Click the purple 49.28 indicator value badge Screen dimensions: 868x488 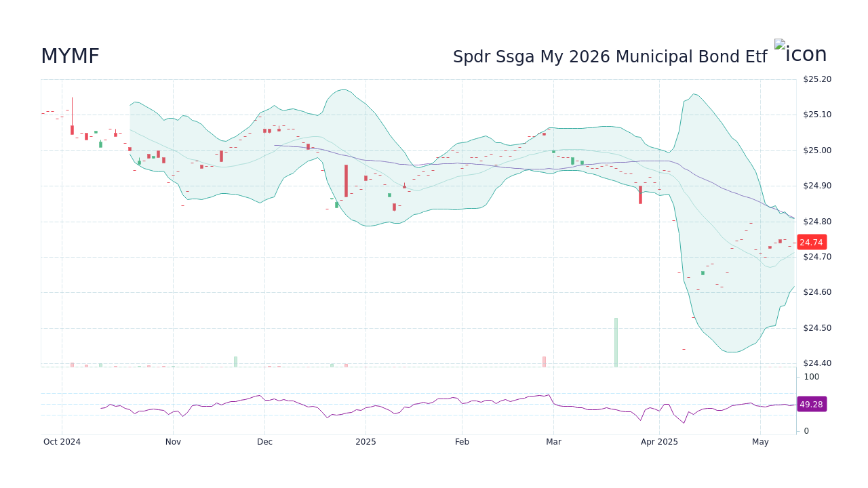pos(811,404)
